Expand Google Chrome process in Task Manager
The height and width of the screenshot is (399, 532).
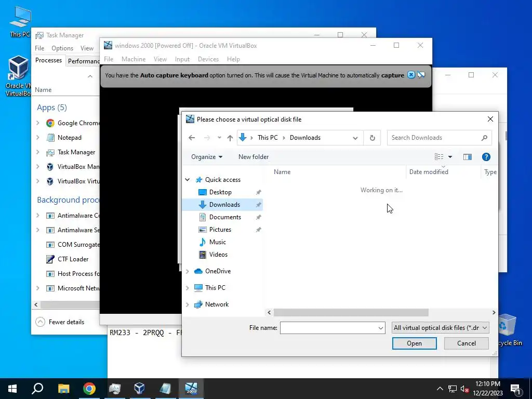click(x=38, y=123)
